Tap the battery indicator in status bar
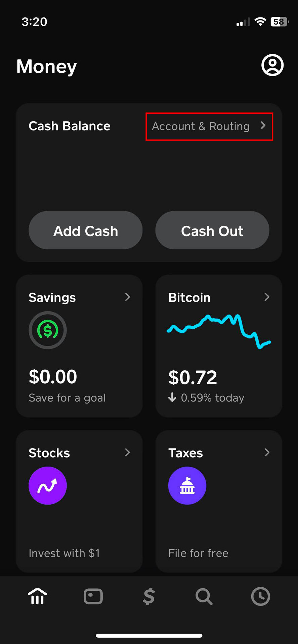298x644 pixels. pyautogui.click(x=279, y=22)
